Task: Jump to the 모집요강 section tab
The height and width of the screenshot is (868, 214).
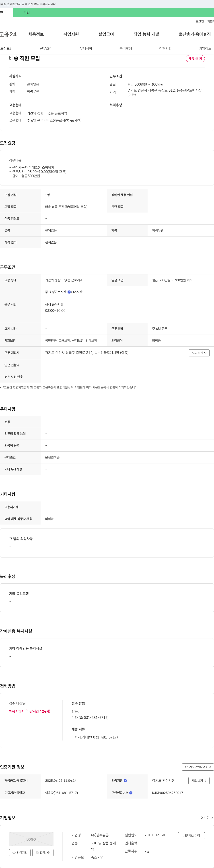Action: pos(6,49)
